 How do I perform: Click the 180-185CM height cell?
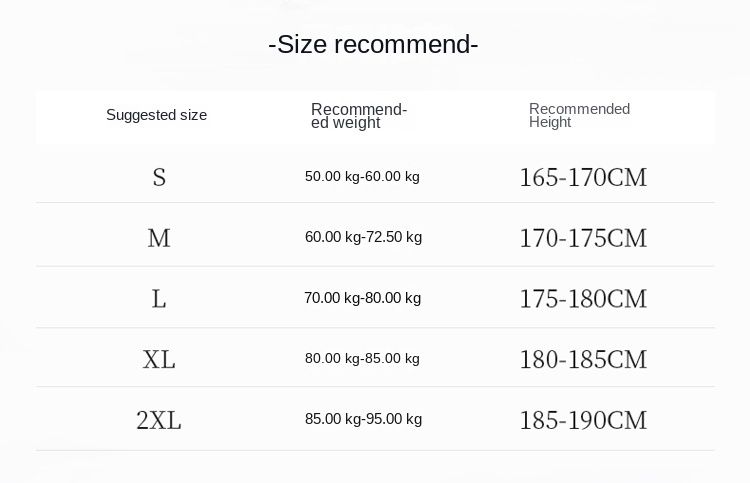point(583,359)
